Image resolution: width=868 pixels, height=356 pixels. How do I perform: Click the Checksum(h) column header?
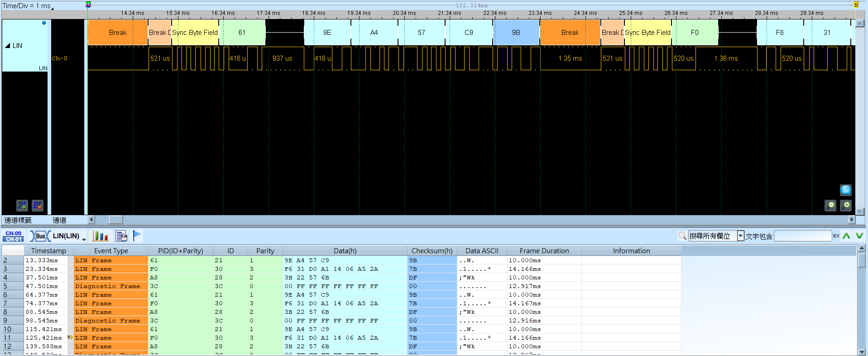pos(432,250)
